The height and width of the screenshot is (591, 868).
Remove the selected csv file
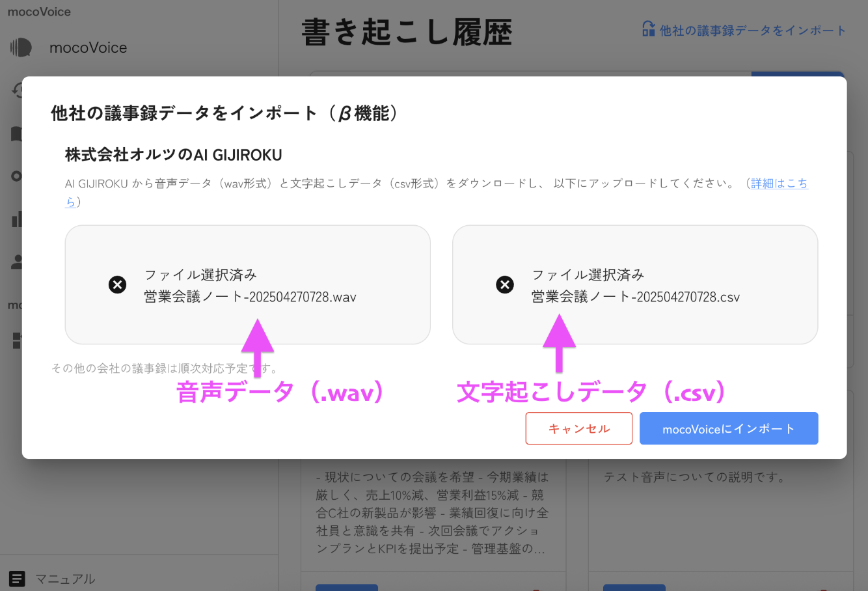[x=505, y=284]
